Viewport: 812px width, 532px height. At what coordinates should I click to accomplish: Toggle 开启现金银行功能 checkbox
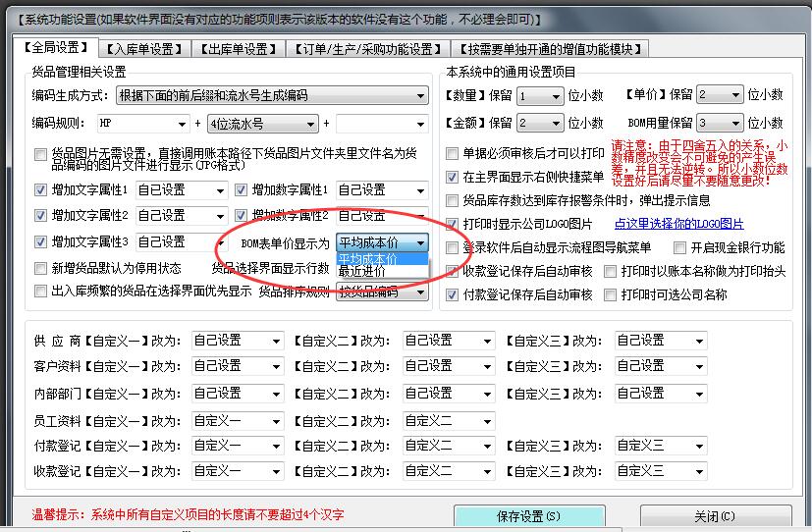point(679,248)
